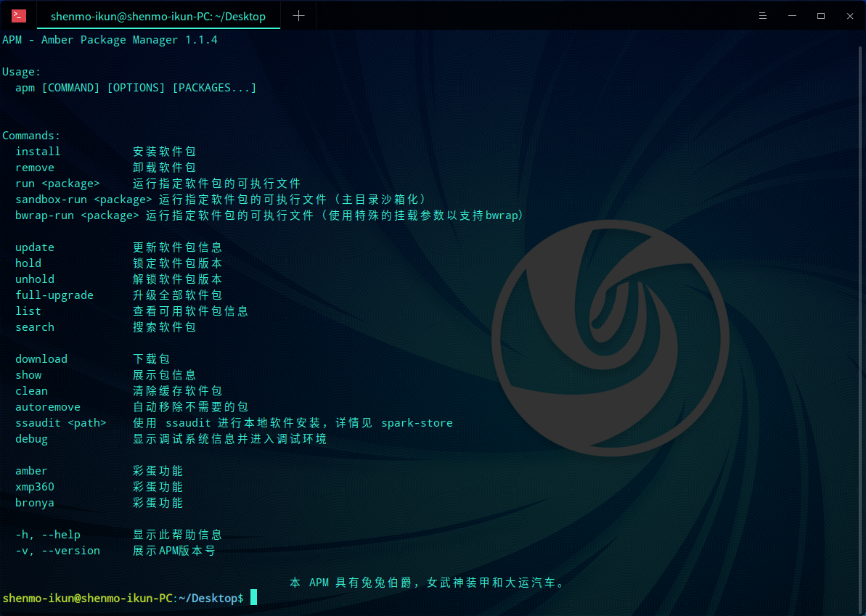The height and width of the screenshot is (616, 866).
Task: Click the 'debug' command text
Action: [x=31, y=440]
